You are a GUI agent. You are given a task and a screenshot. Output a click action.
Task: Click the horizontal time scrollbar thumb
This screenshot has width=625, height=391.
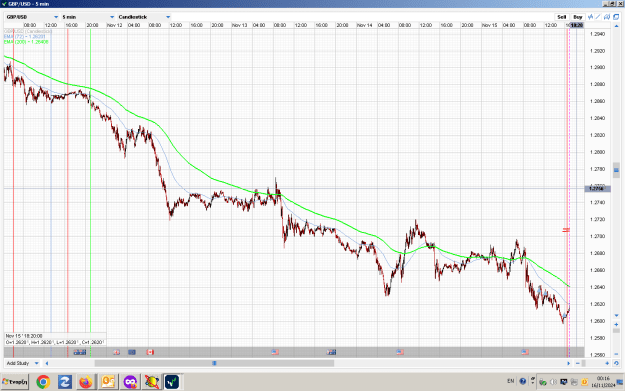coord(214,363)
